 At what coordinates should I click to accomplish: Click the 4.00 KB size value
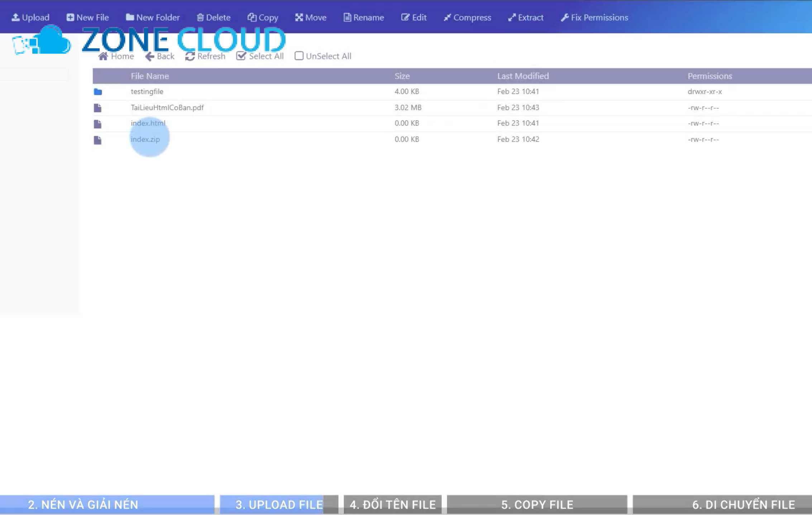407,91
